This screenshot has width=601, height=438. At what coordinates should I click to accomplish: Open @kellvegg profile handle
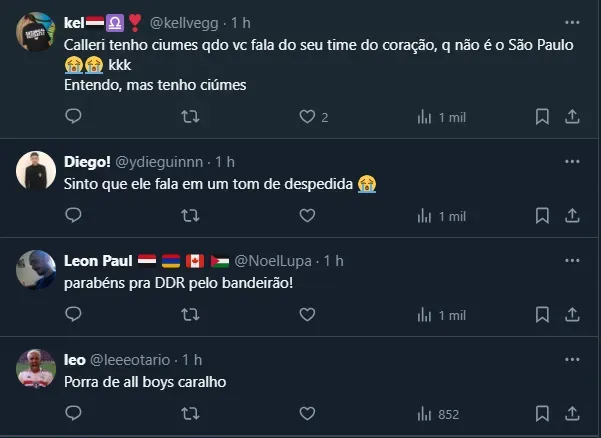coord(185,22)
